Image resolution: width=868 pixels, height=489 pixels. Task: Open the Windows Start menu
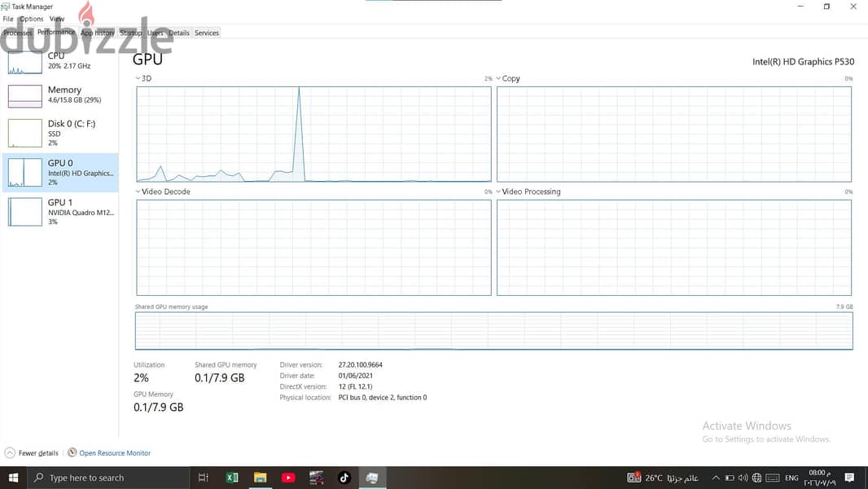click(x=13, y=478)
